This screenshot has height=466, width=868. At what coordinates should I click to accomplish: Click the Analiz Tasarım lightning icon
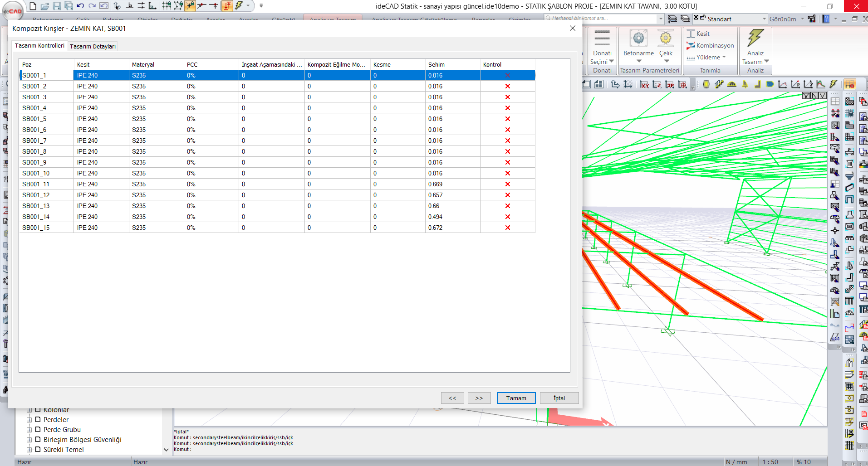(x=755, y=39)
